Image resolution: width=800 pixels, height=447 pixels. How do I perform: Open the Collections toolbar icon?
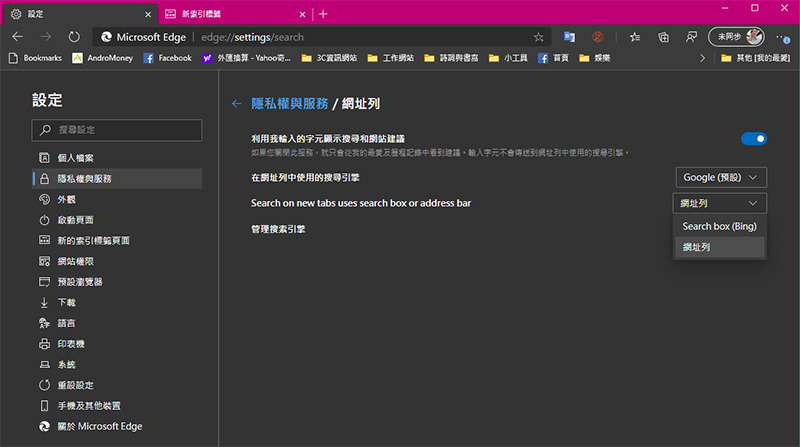click(663, 37)
